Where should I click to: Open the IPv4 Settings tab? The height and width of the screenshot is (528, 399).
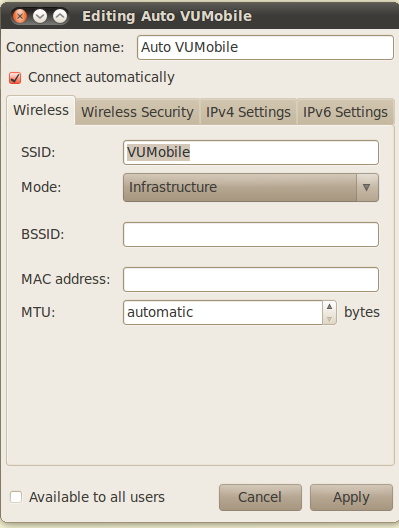coord(248,112)
